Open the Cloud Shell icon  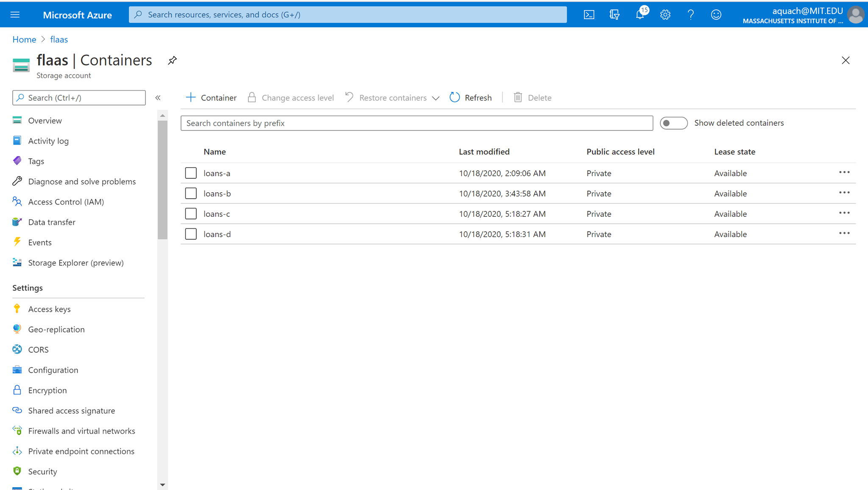point(589,15)
